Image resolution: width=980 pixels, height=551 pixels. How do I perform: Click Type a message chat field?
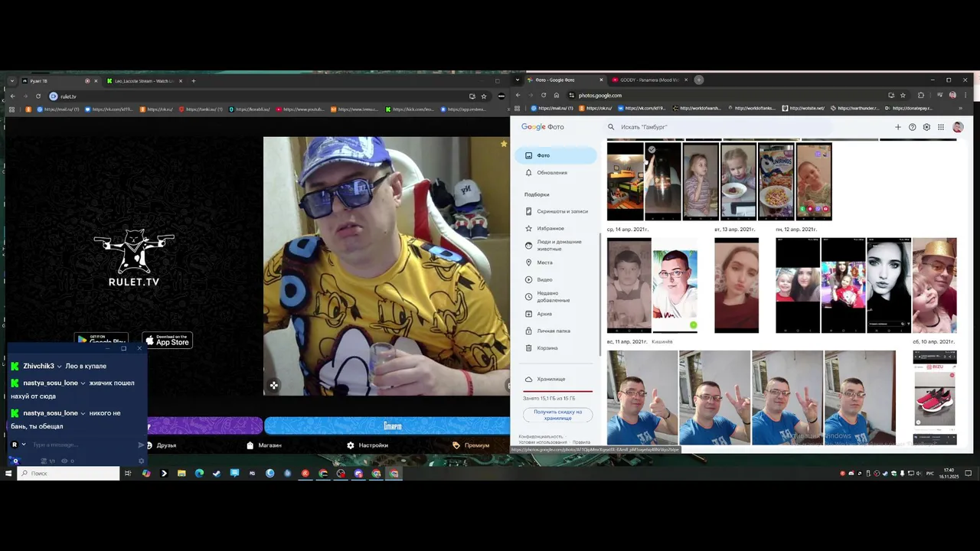click(83, 445)
